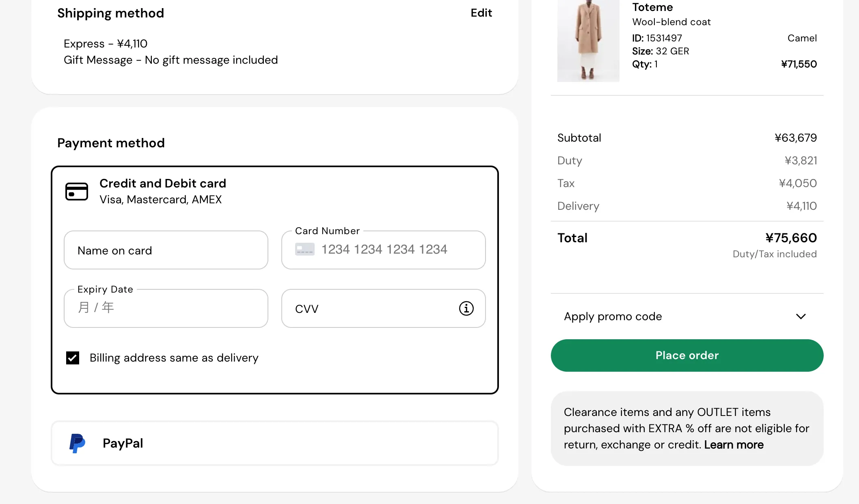This screenshot has width=859, height=504.
Task: Open the Toteme coat thumbnail
Action: coord(588,41)
